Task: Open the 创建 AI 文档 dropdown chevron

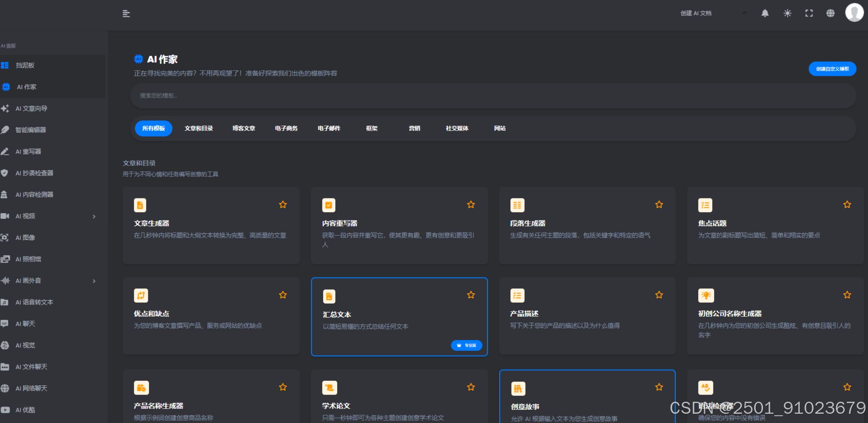Action: (x=745, y=13)
